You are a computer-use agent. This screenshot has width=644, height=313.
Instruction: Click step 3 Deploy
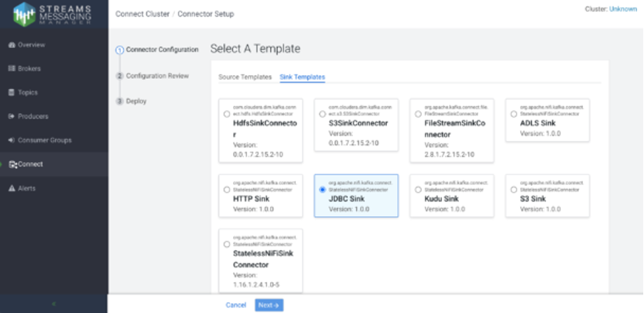pos(132,101)
